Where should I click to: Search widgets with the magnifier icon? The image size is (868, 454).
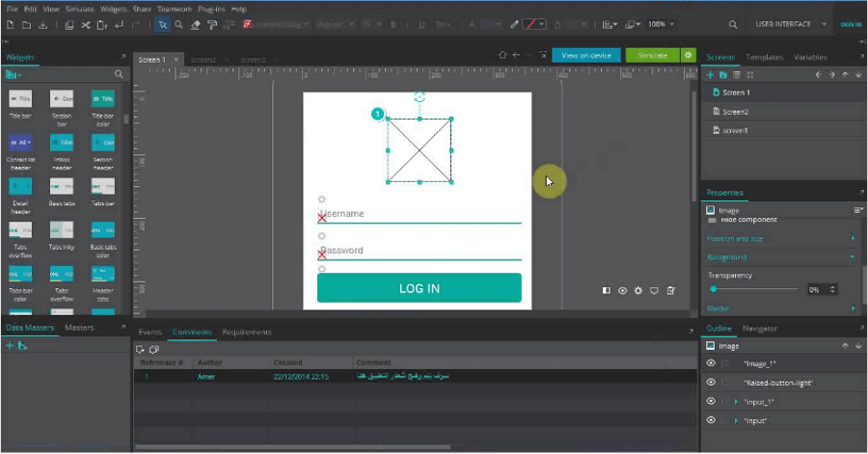click(x=119, y=74)
